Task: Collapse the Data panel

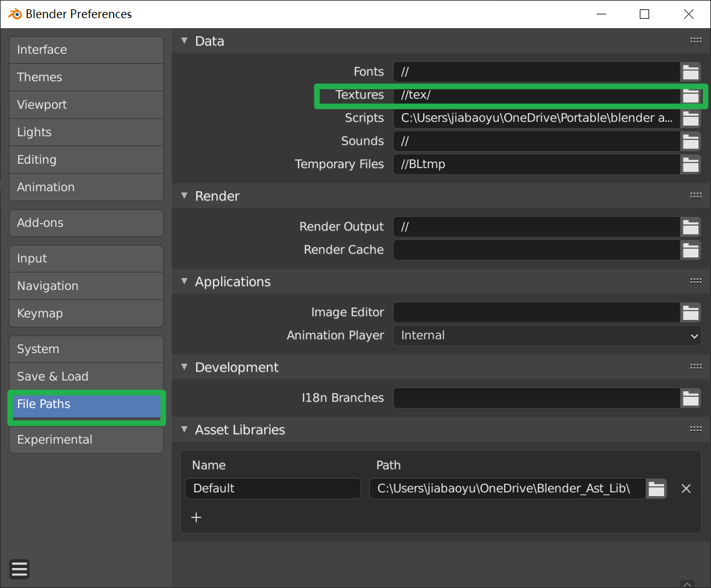Action: [x=184, y=41]
